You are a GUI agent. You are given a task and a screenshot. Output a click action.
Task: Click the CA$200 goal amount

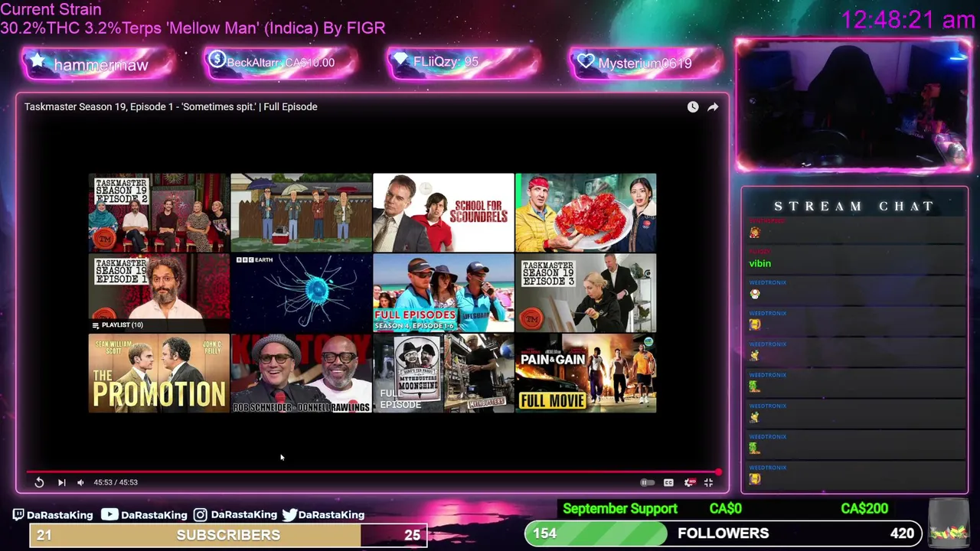point(864,509)
